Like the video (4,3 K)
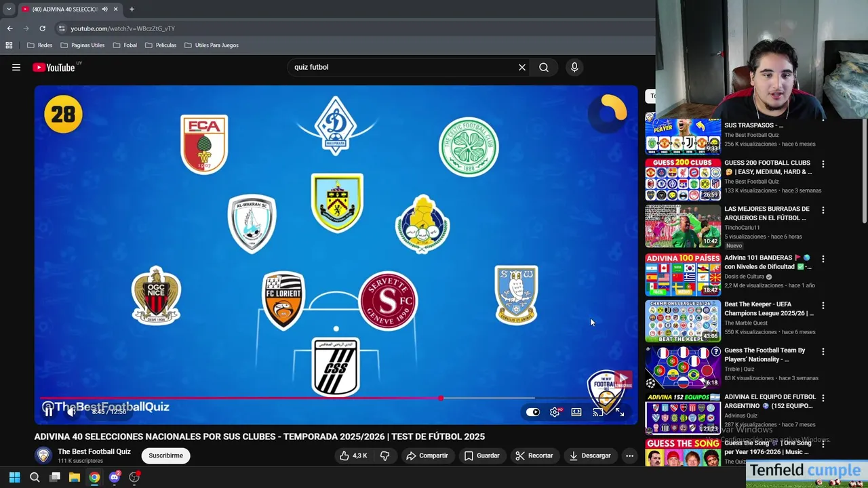This screenshot has height=488, width=868. pyautogui.click(x=353, y=455)
